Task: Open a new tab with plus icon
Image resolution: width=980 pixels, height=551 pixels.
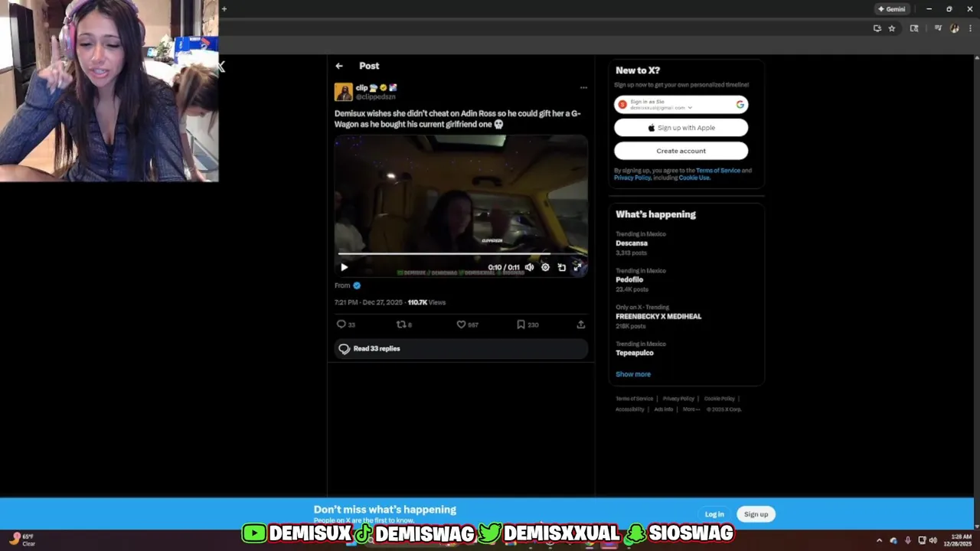Action: 224,9
